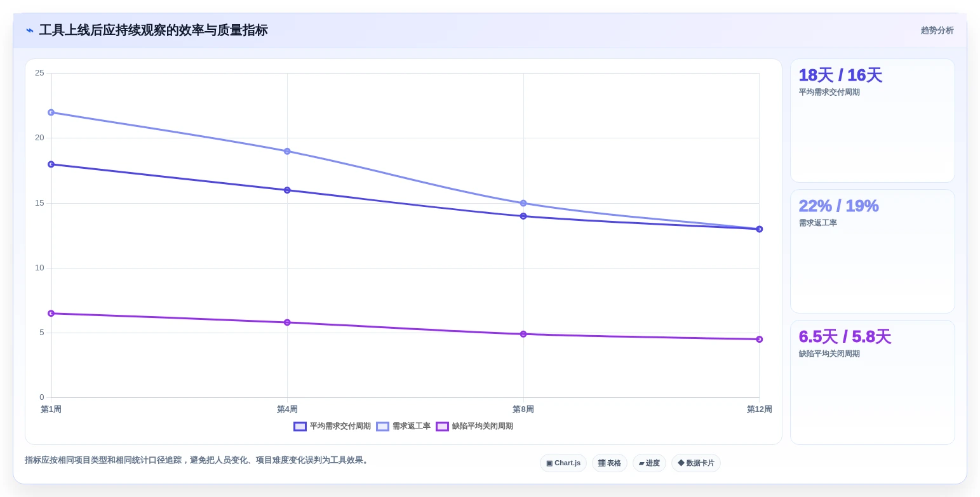Click the 第12周 x-axis label

coord(760,409)
